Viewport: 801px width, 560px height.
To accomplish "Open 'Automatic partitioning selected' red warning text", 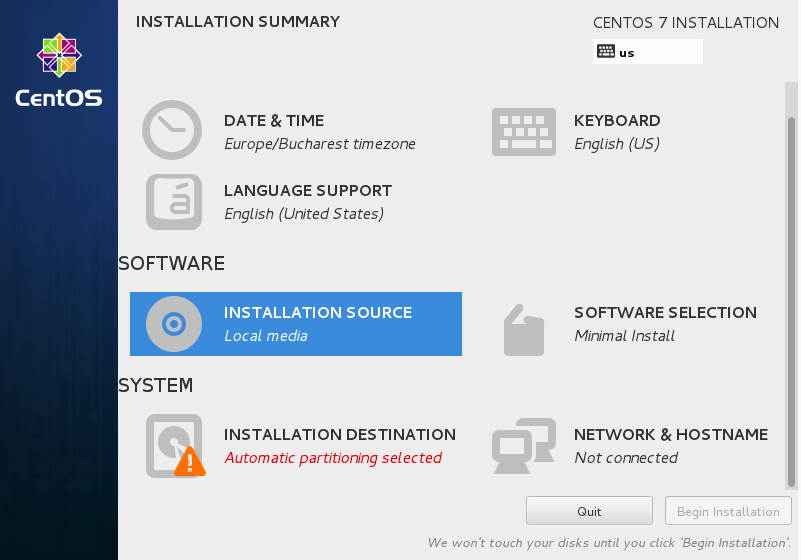I will coord(333,458).
